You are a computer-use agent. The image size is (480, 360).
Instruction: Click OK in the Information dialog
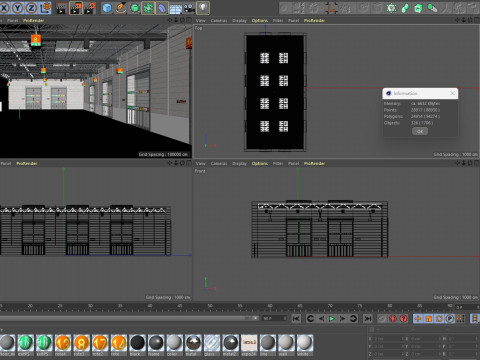pos(420,131)
